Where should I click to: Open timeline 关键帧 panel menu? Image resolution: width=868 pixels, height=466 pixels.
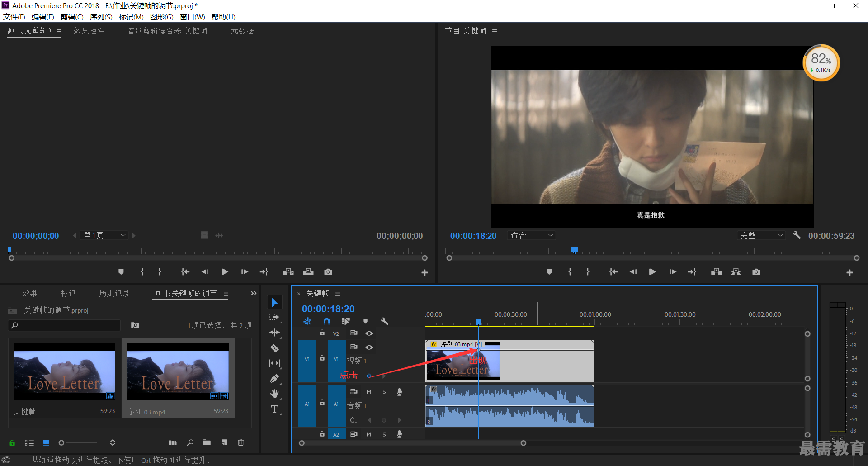coord(338,294)
